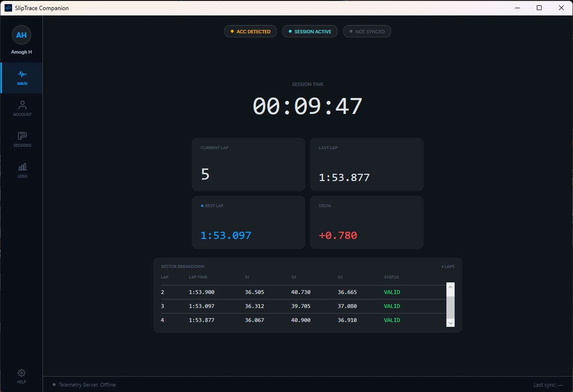Click the S1 column header
The image size is (573, 392).
pos(247,277)
